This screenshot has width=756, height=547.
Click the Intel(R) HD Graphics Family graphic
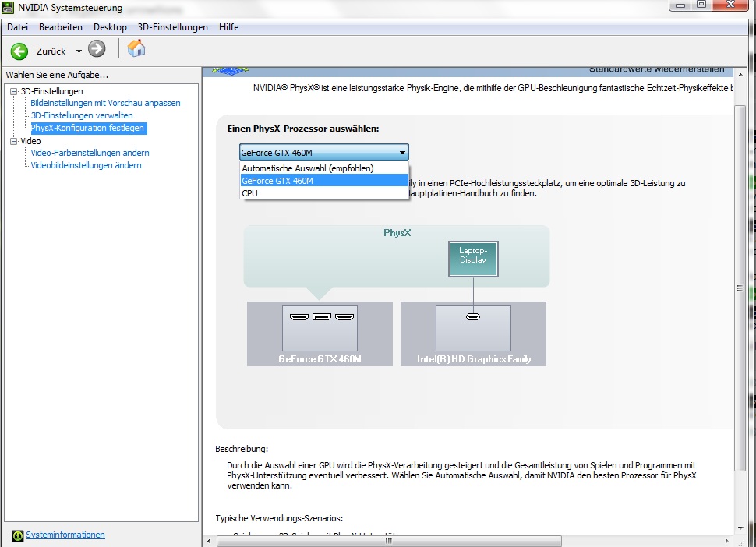(473, 333)
